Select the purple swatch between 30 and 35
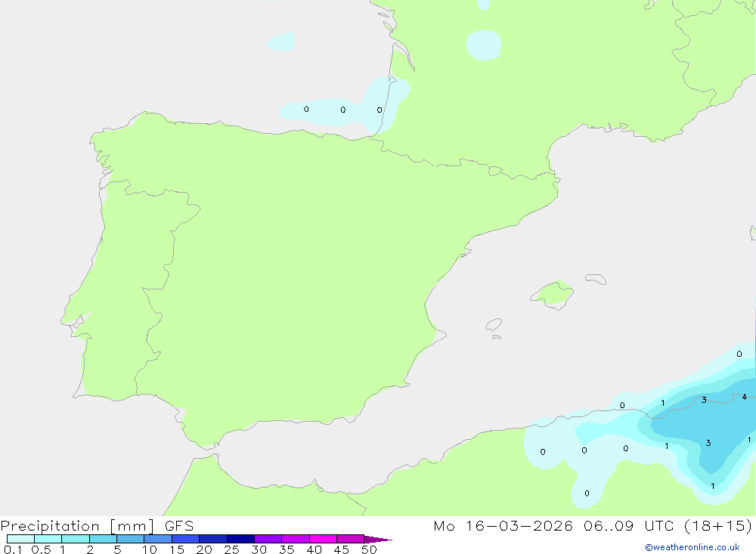This screenshot has width=756, height=554. coord(268,539)
